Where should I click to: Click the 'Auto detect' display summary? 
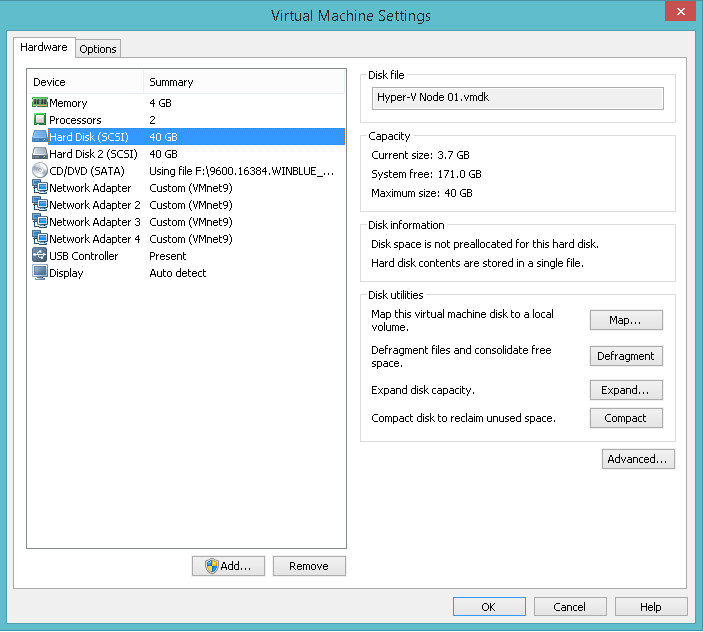coord(178,273)
